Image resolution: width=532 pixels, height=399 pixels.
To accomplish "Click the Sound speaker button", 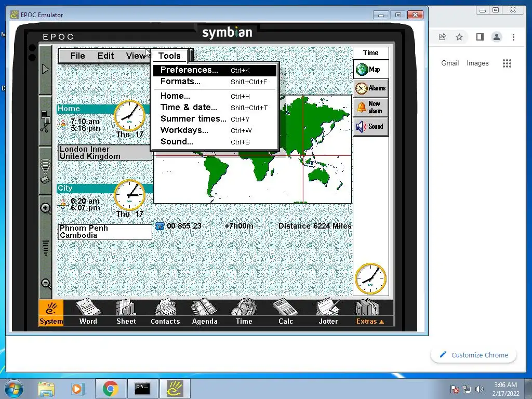I will tap(370, 127).
